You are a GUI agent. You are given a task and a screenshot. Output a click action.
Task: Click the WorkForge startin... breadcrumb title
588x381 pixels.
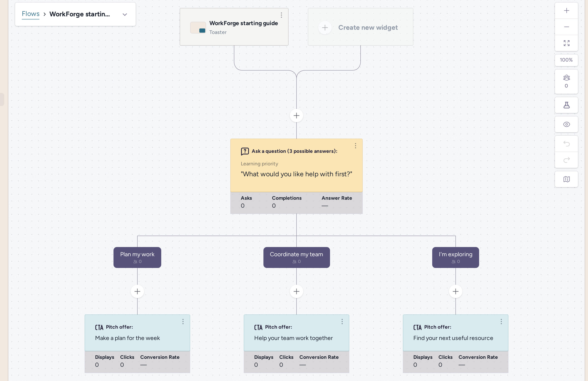pyautogui.click(x=80, y=14)
